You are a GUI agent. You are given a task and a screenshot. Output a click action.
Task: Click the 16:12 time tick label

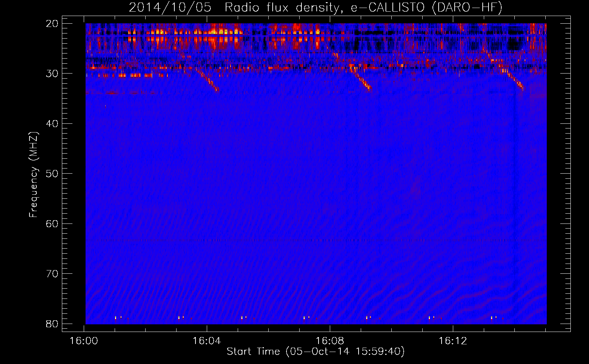coord(453,341)
